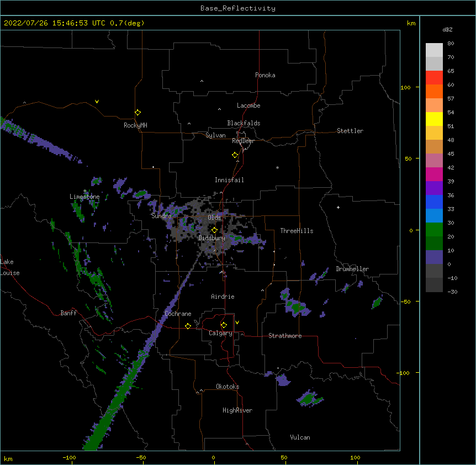Click the Banff town label
The image size is (476, 465).
pos(68,313)
